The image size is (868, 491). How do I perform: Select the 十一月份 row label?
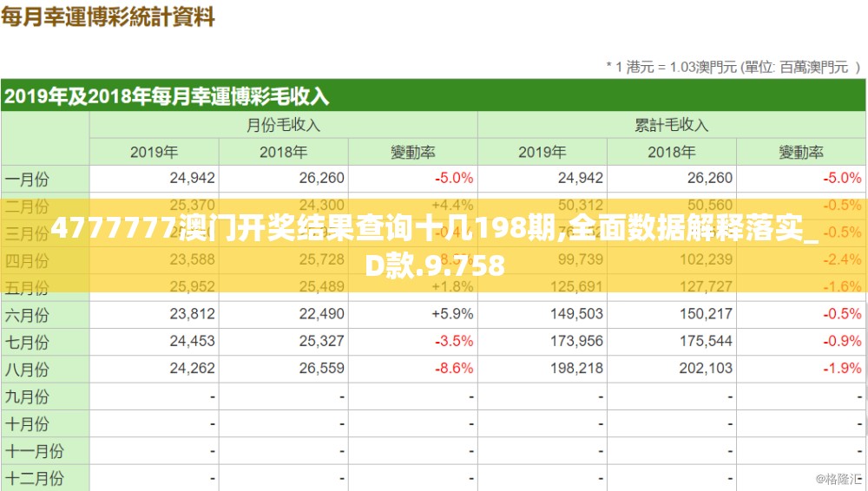coord(35,451)
